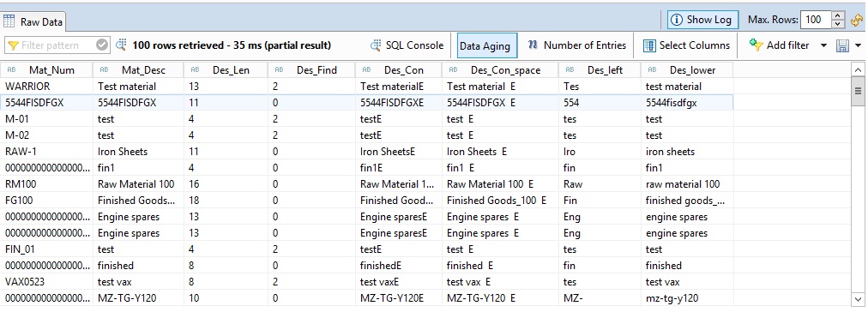Click the Add filter funnel icon
Image resolution: width=868 pixels, height=312 pixels.
coord(756,45)
